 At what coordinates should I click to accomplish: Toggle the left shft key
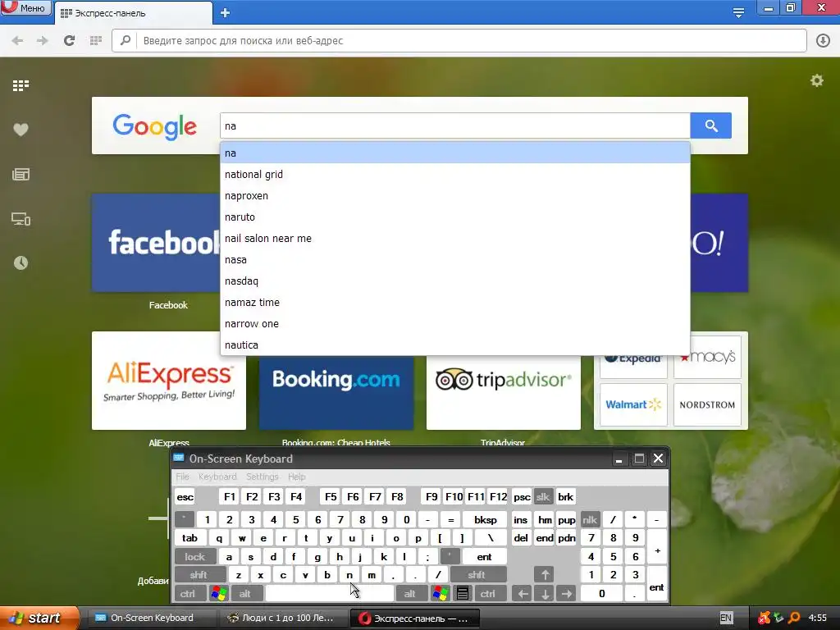coord(199,575)
